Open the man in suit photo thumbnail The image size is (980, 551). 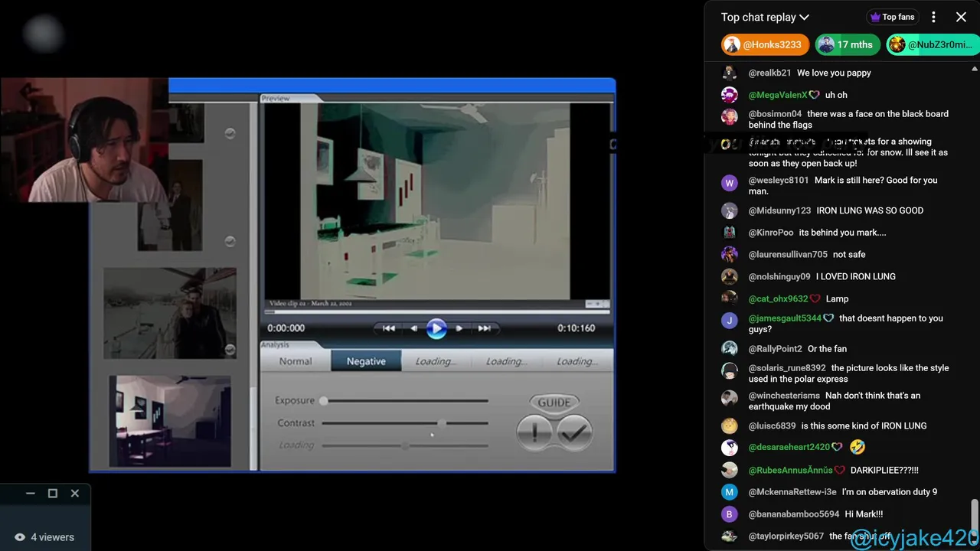pos(170,205)
